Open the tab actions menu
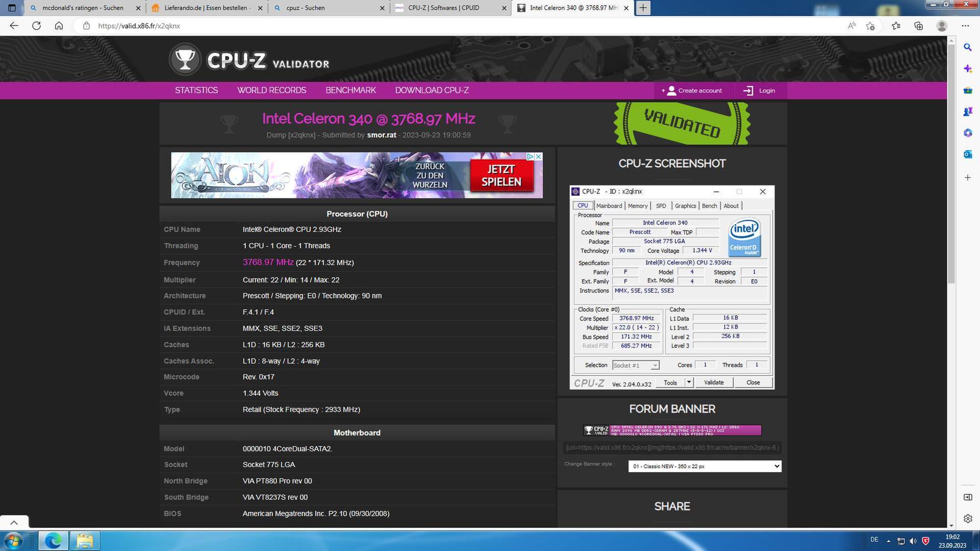The width and height of the screenshot is (980, 551). (x=12, y=8)
